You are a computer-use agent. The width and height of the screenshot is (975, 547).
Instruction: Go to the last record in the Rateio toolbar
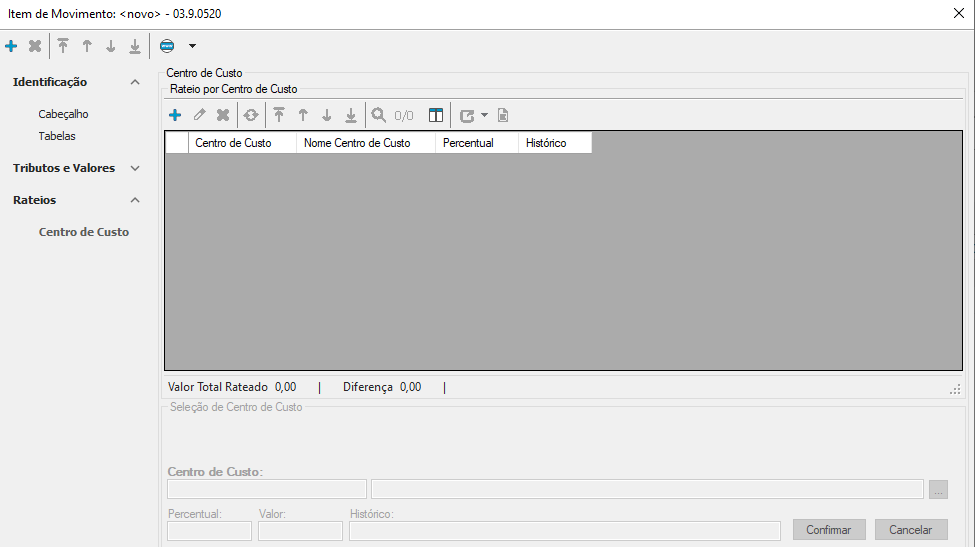click(x=351, y=115)
